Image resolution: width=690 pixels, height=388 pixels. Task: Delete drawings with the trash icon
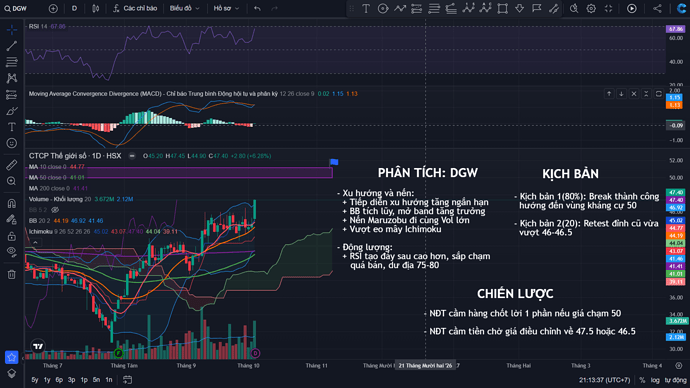pyautogui.click(x=12, y=275)
